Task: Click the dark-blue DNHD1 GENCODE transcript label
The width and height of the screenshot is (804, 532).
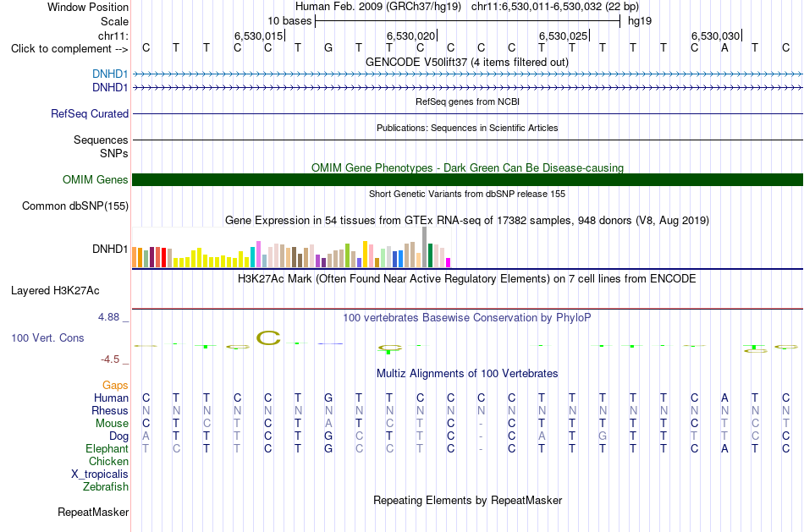Action: [x=110, y=88]
